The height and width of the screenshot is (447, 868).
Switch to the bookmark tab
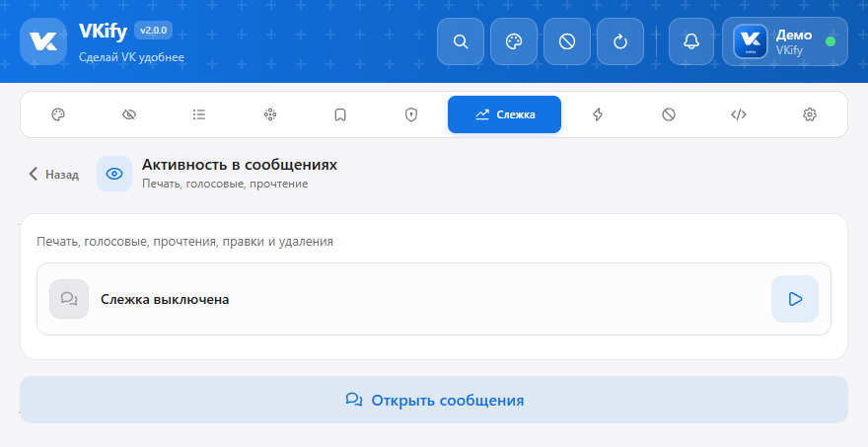(x=340, y=114)
